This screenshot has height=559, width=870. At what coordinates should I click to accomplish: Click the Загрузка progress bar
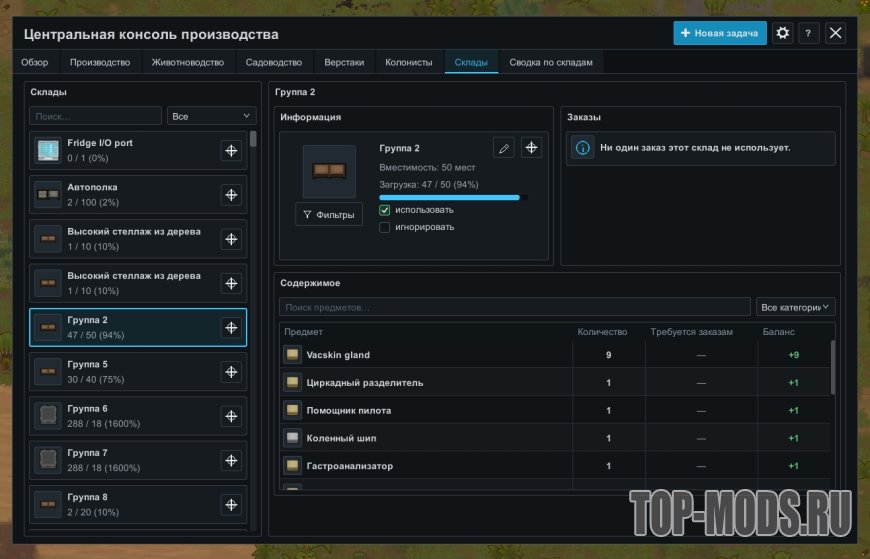[x=453, y=198]
